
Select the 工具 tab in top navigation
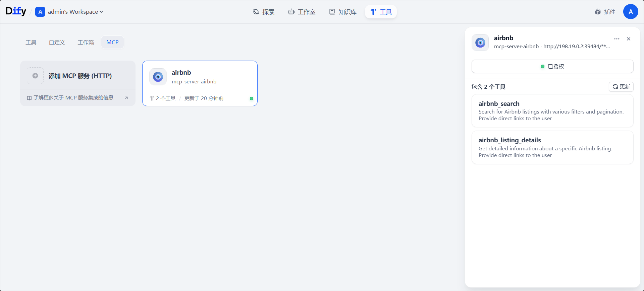381,12
